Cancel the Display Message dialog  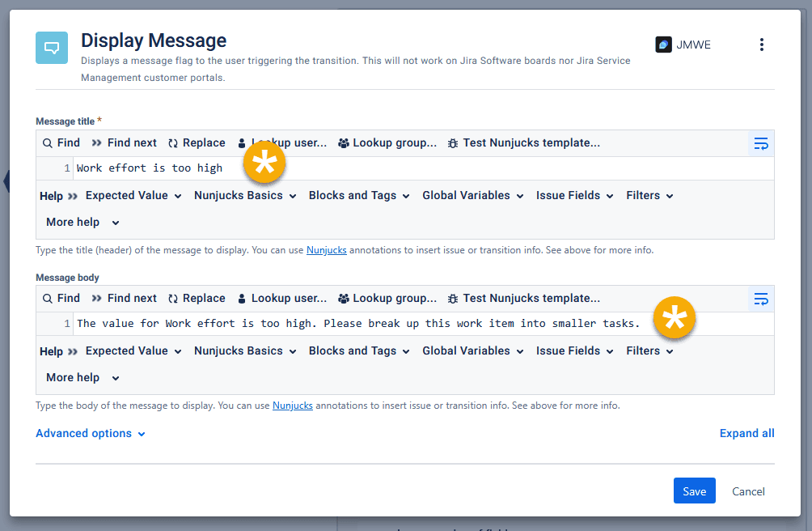pos(748,491)
